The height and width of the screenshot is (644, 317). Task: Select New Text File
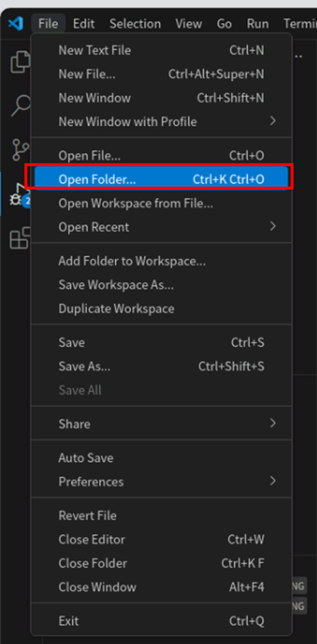[x=161, y=51]
